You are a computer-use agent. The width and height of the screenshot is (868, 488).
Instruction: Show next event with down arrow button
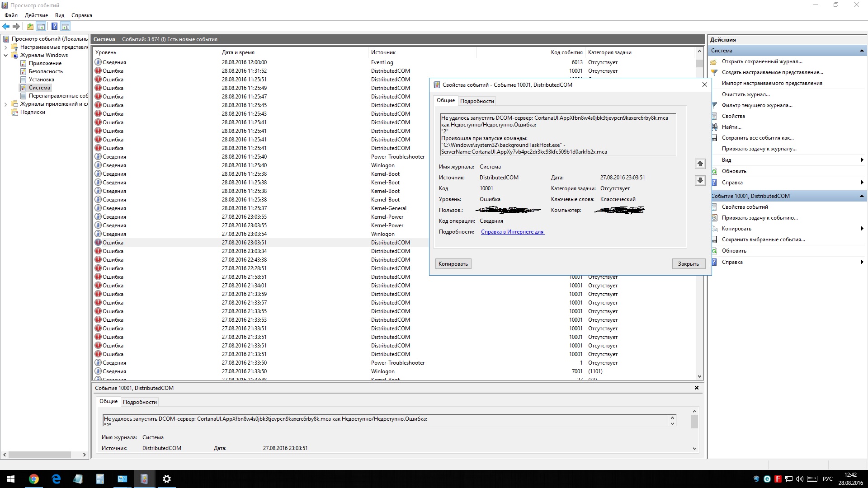click(700, 181)
